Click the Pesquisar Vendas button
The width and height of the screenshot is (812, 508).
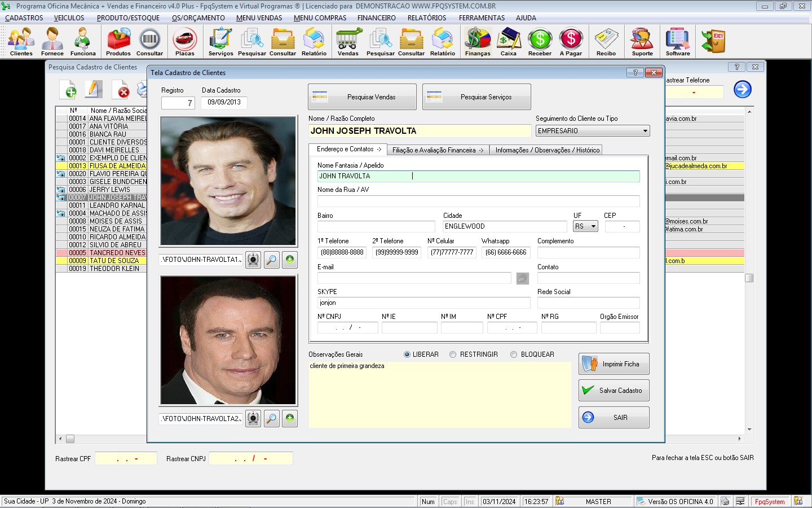[362, 97]
